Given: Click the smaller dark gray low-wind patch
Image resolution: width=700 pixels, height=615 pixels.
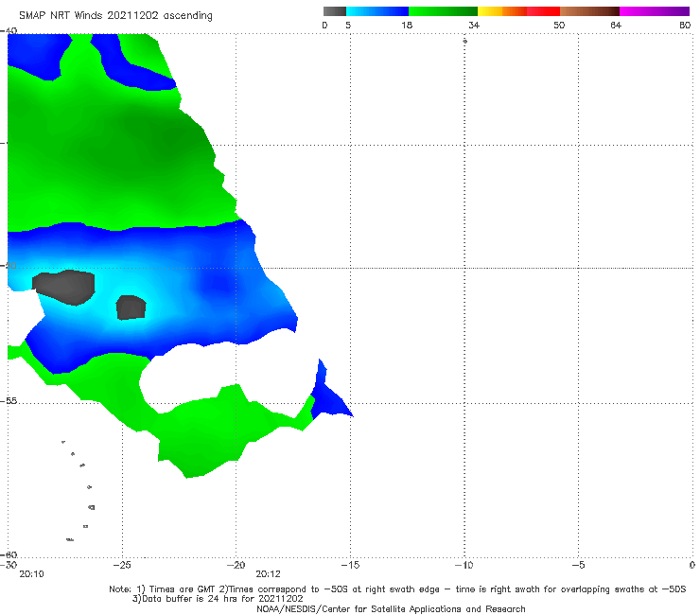Looking at the screenshot, I should [131, 307].
